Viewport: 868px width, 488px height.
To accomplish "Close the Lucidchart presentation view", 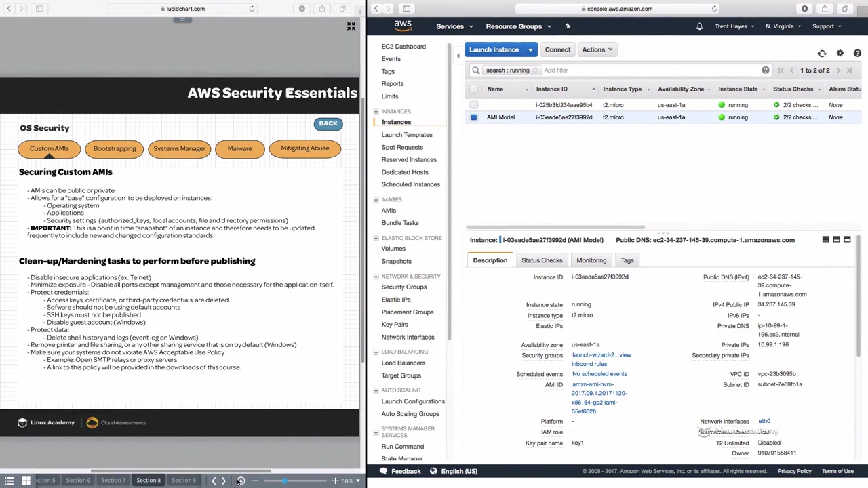I will [351, 26].
